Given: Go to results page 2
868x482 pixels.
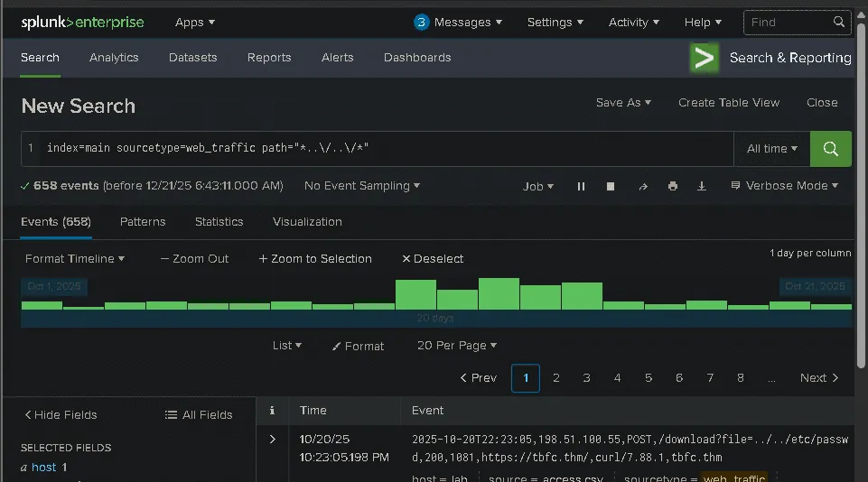Looking at the screenshot, I should pyautogui.click(x=555, y=378).
